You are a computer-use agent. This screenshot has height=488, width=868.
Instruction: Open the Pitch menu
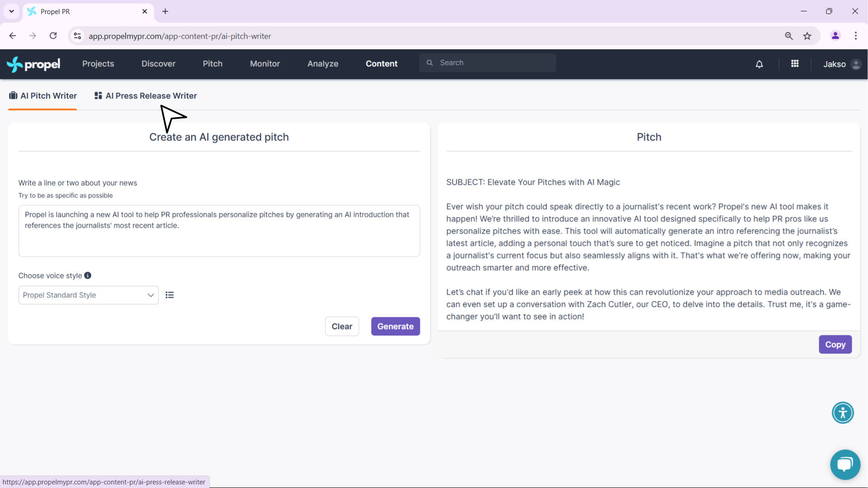(212, 64)
